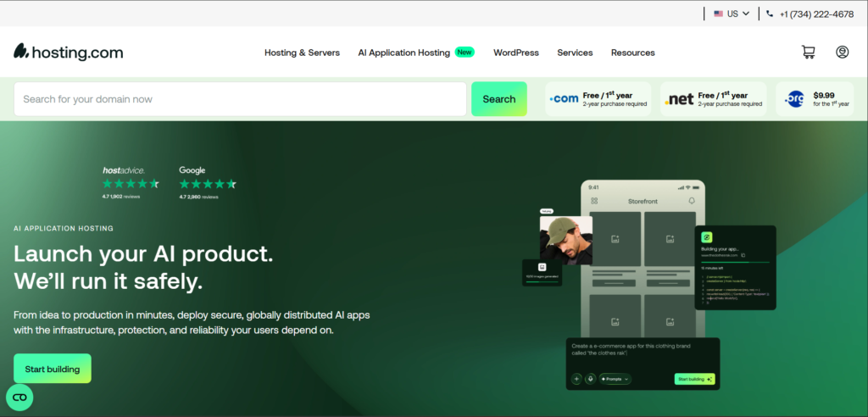Open the Resources menu item
This screenshot has height=417, width=868.
[632, 53]
